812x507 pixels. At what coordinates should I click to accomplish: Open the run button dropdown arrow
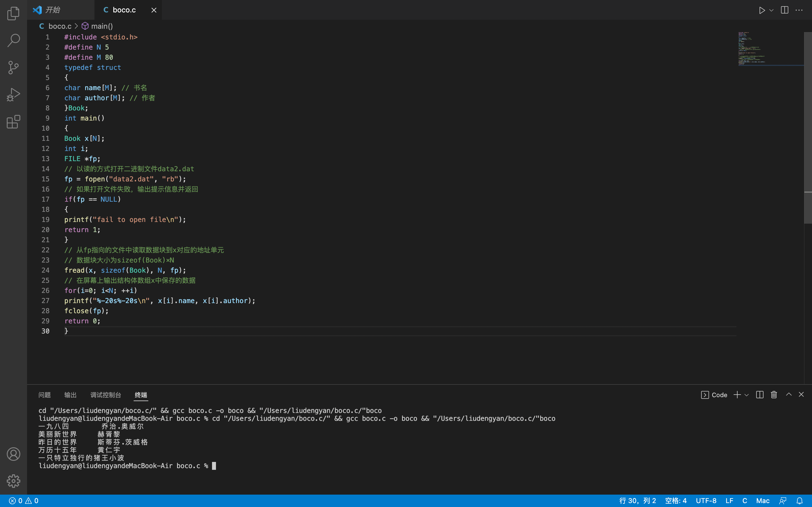771,10
